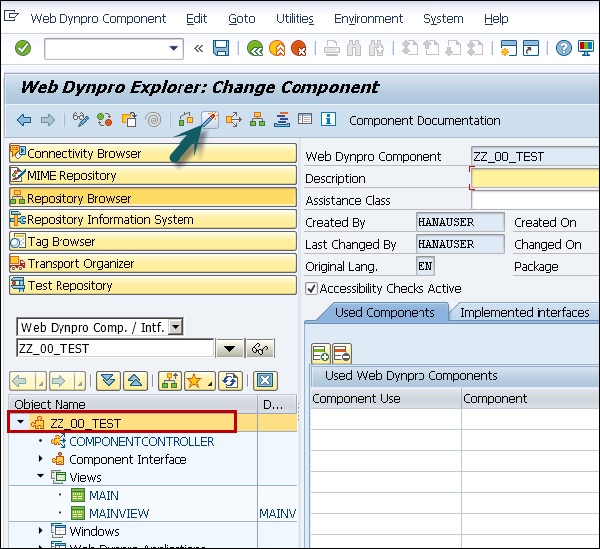Toggle Accessibility Checks Active checkbox
Viewport: 600px width, 549px height.
311,289
